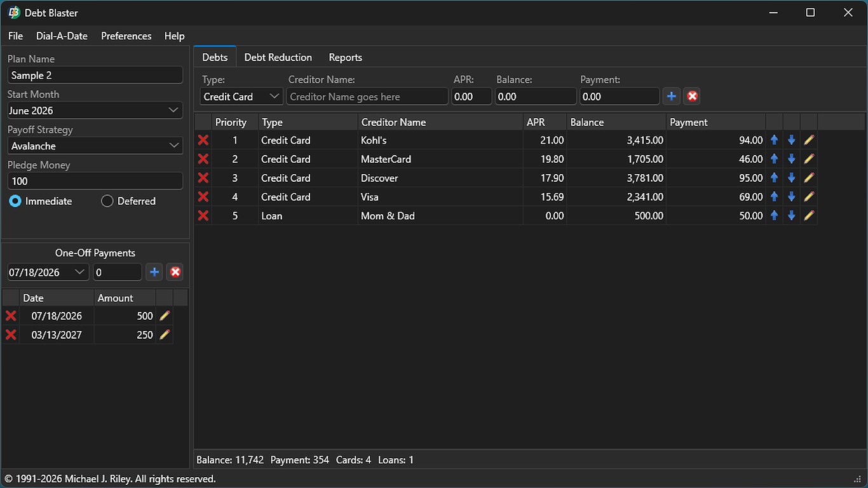Delete the 07/18/2026 one-off payment
868x488 pixels.
11,316
